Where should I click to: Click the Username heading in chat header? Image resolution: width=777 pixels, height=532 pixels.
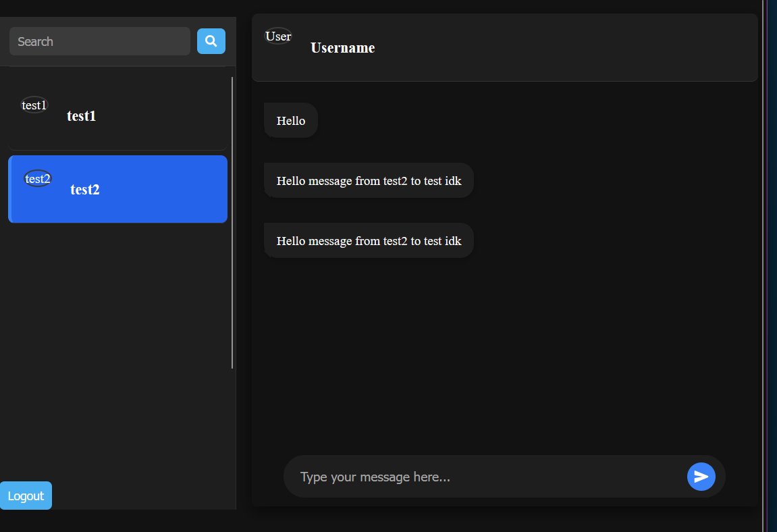pyautogui.click(x=342, y=48)
